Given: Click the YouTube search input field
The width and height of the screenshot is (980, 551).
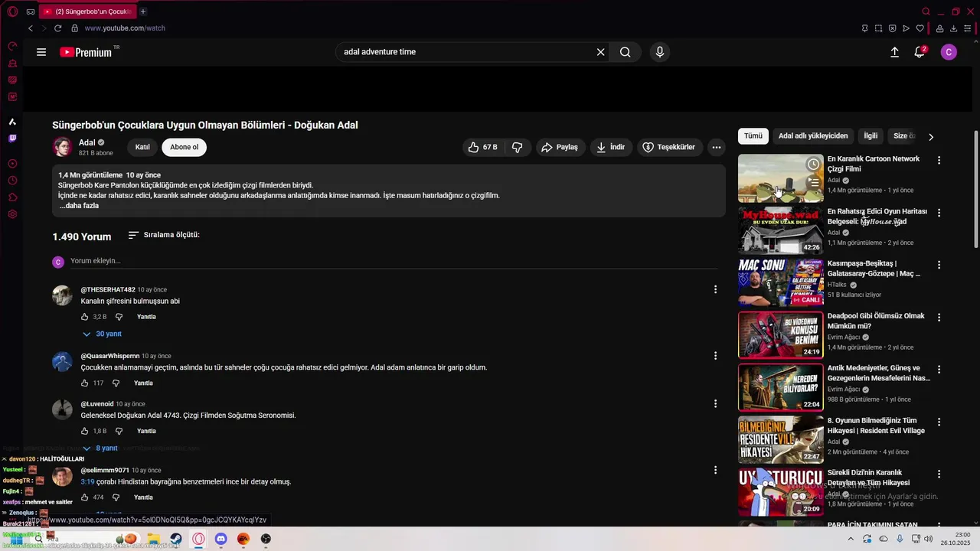Looking at the screenshot, I should pos(466,52).
